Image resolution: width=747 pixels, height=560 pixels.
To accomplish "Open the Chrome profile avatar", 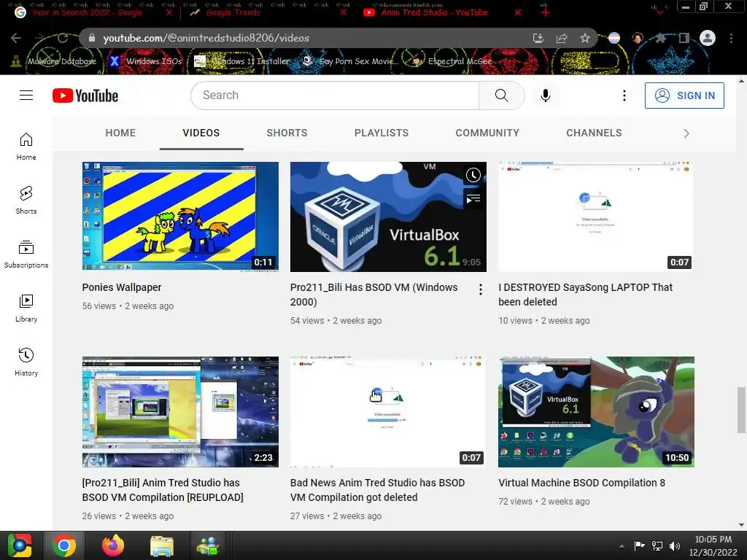I will pyautogui.click(x=708, y=38).
